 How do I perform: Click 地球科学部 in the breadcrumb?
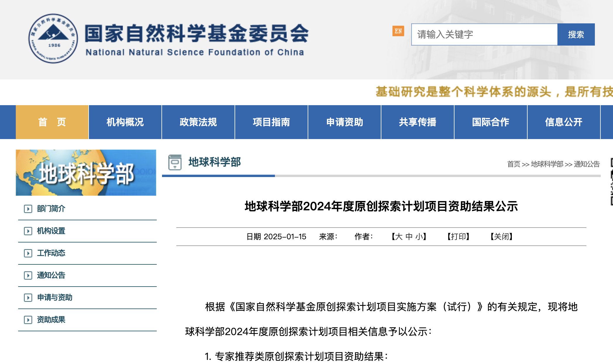547,164
